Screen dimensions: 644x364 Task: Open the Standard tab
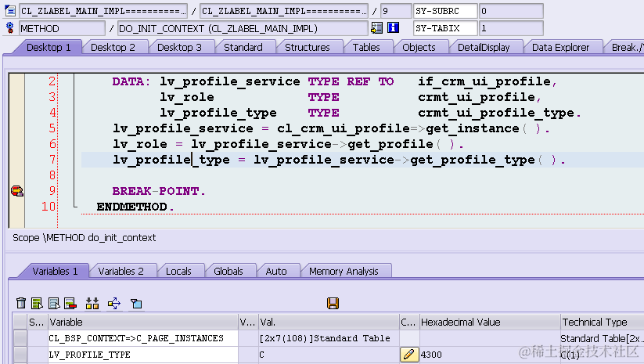(243, 47)
